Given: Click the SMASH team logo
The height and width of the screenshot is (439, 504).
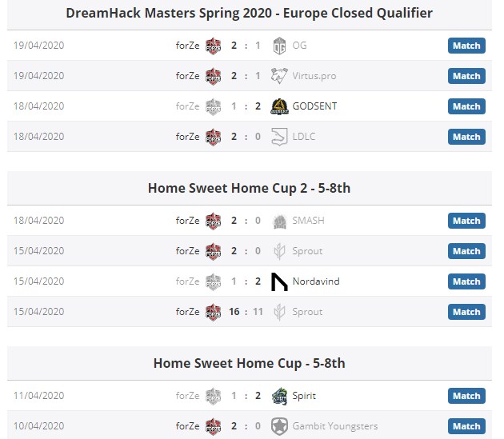Looking at the screenshot, I should tap(279, 221).
